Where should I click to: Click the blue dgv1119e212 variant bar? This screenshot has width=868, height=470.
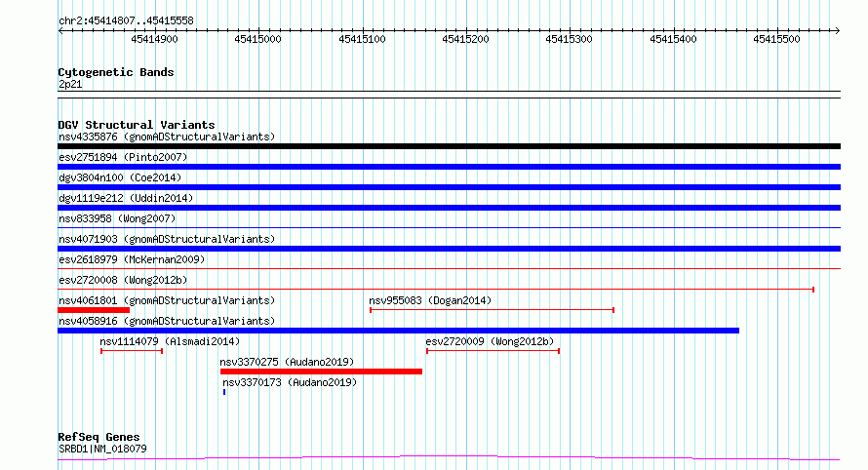449,208
